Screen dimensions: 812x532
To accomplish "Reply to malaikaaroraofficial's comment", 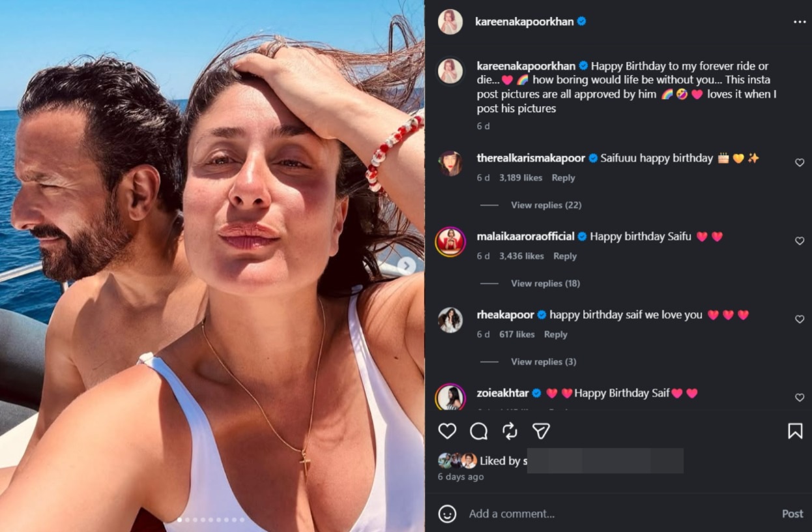I will coord(565,256).
